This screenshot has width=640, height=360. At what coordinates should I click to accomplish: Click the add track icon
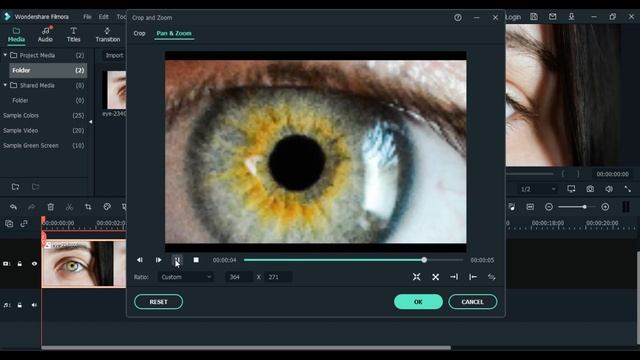coord(9,223)
